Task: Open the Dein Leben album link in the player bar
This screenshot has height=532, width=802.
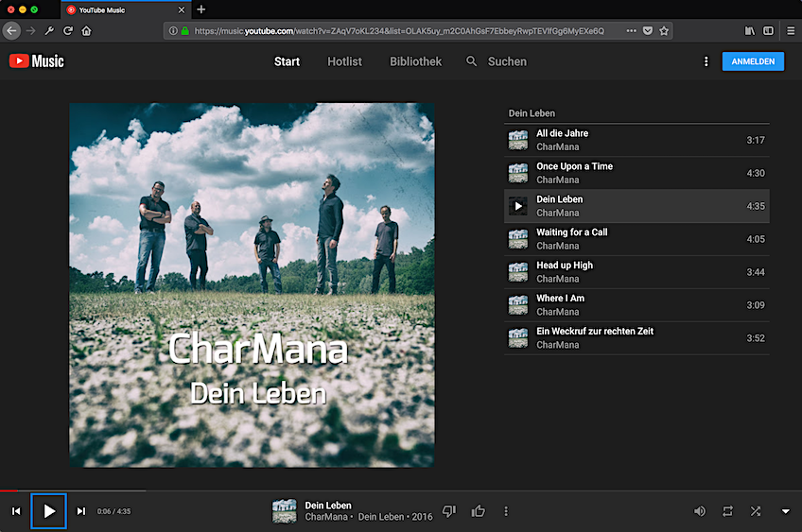Action: click(381, 517)
